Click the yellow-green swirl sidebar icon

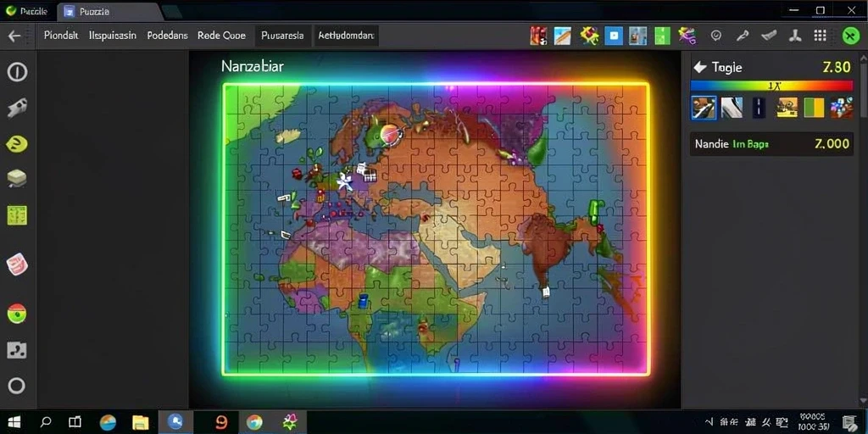click(17, 144)
